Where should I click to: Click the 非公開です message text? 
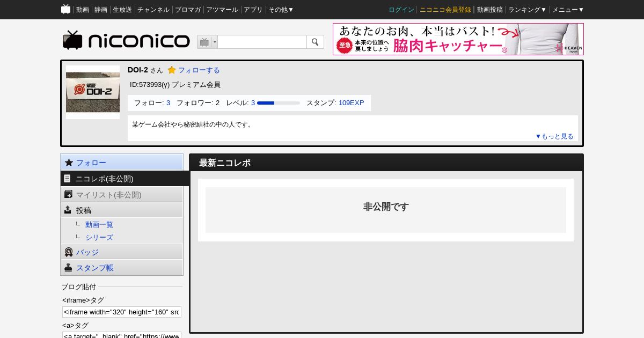point(386,207)
